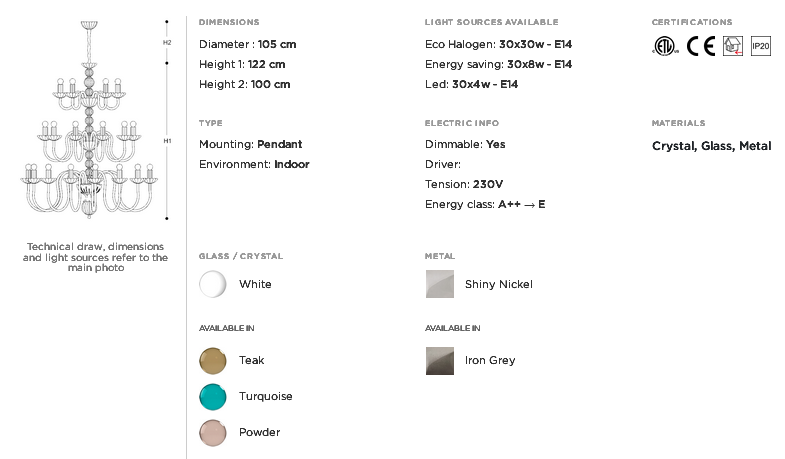This screenshot has height=459, width=785.
Task: Click the Crystal, Glass, Metal materials text
Action: click(711, 146)
